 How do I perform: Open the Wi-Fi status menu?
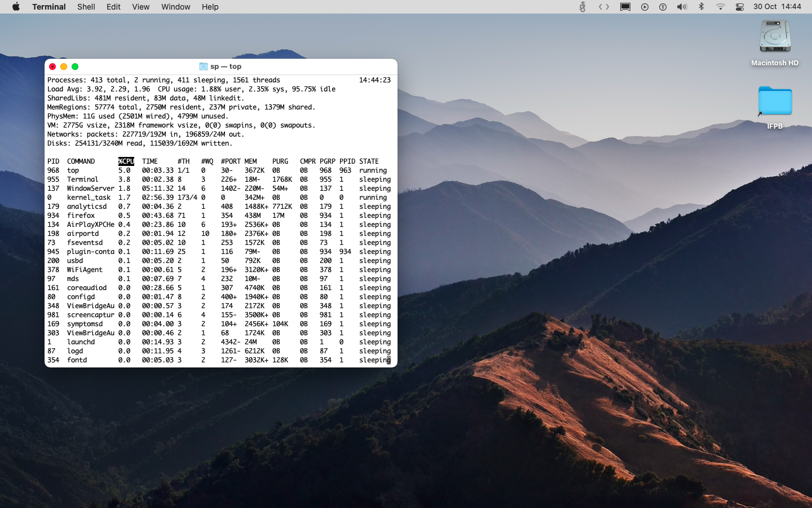coord(721,7)
